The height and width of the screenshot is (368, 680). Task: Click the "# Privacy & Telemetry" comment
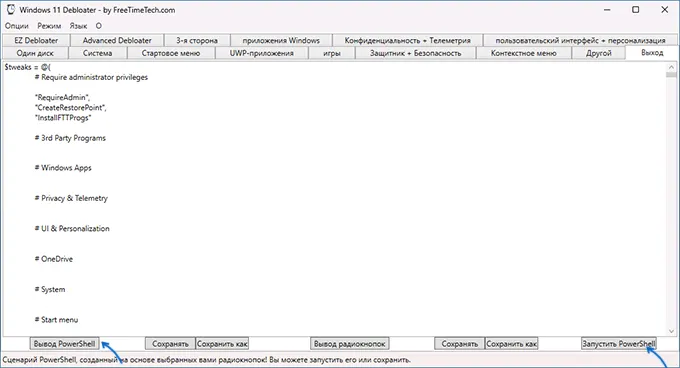pyautogui.click(x=71, y=198)
